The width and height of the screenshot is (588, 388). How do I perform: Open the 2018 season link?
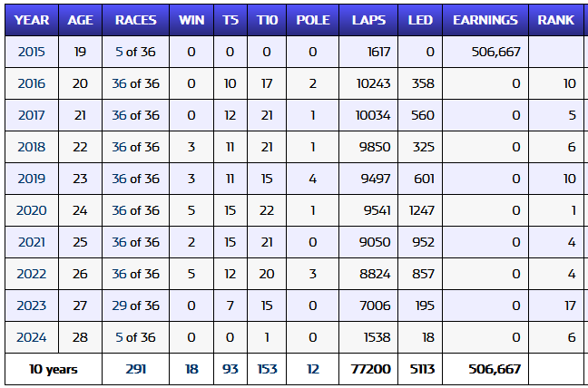coord(32,147)
